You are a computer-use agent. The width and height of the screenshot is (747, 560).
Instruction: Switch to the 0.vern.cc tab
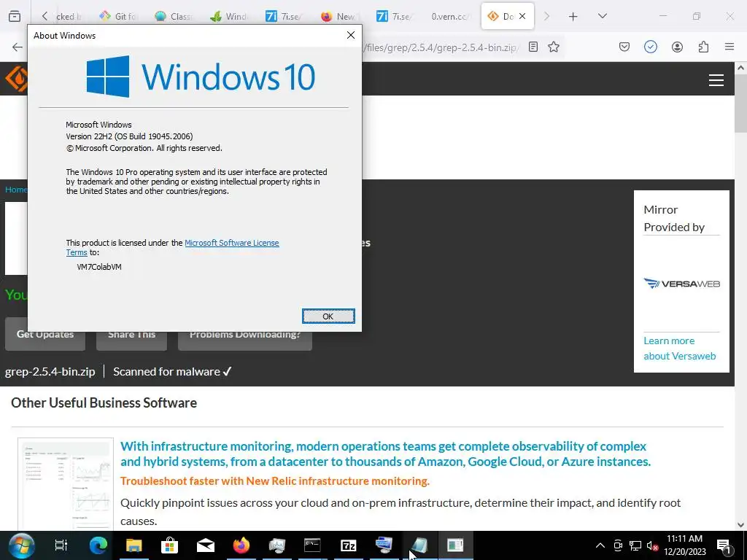tap(449, 16)
